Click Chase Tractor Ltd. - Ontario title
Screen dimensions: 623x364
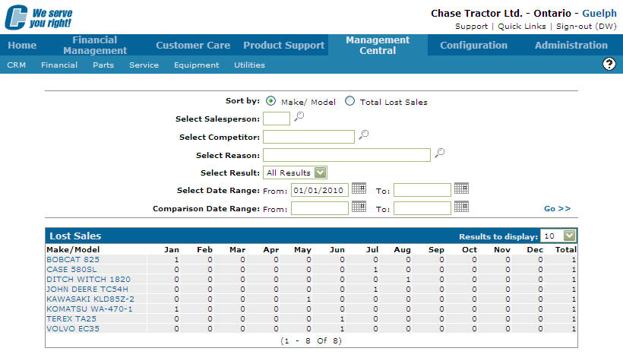pyautogui.click(x=501, y=13)
